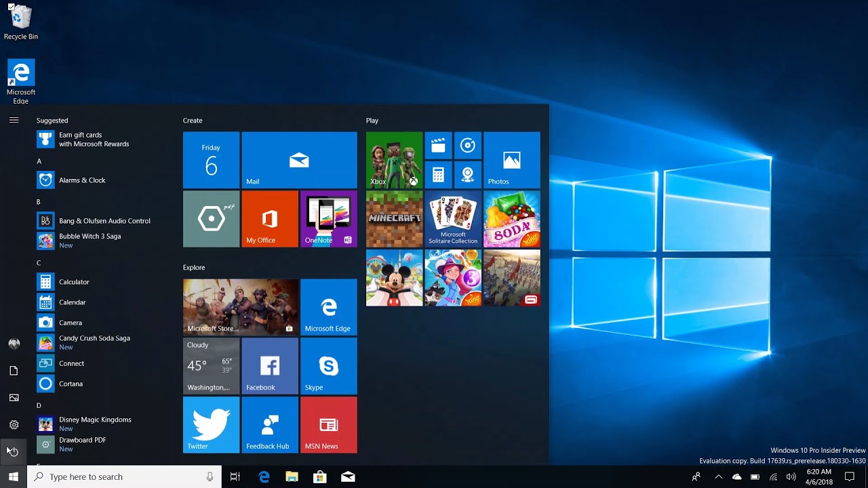
Task: Launch the Skype tile
Action: (x=328, y=366)
